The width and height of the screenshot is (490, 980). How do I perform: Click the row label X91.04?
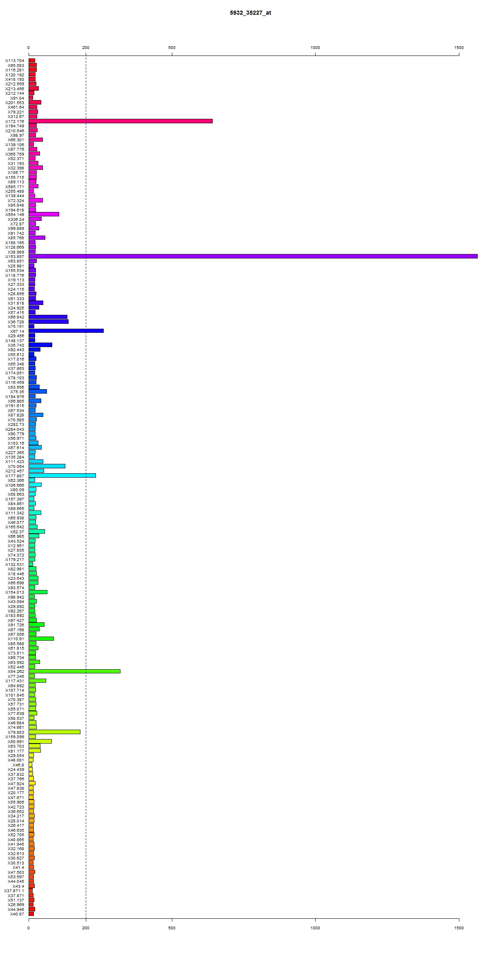17,98
